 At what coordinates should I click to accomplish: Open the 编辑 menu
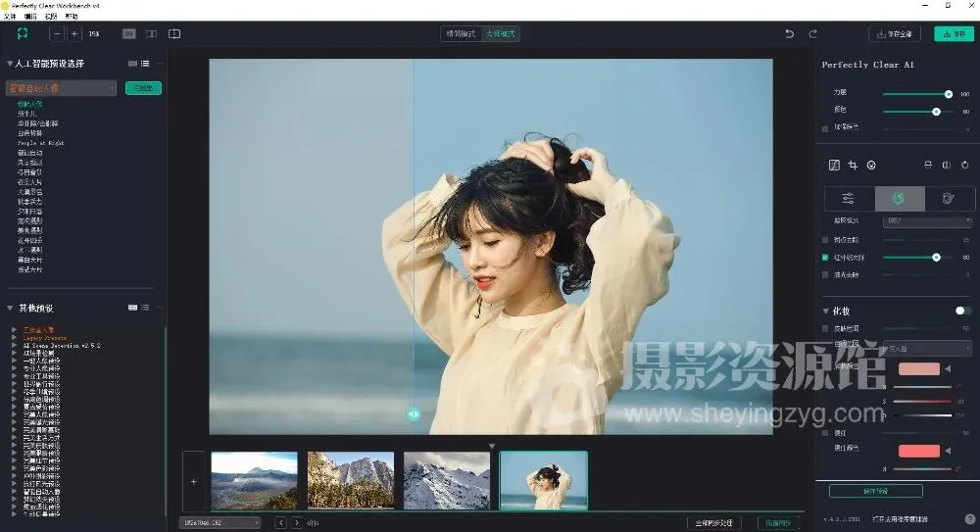click(x=30, y=17)
